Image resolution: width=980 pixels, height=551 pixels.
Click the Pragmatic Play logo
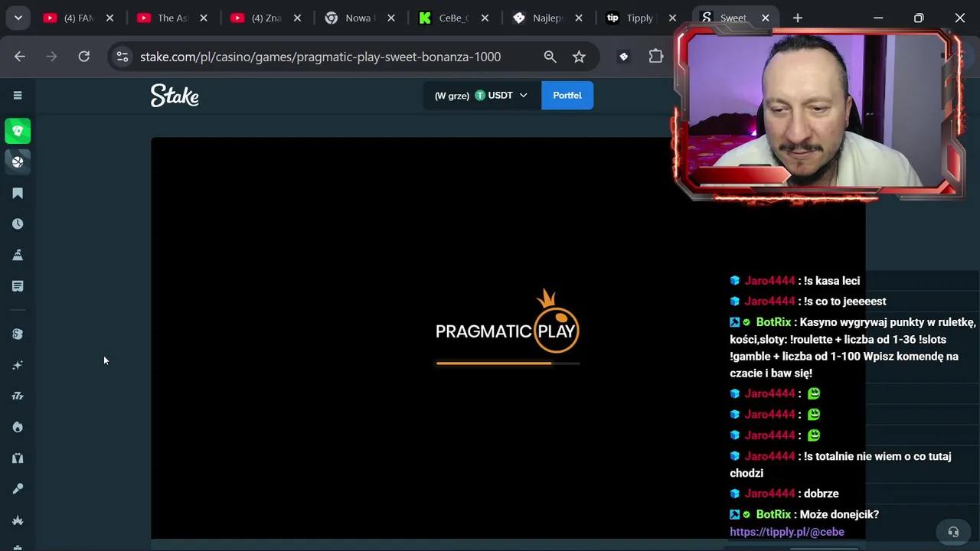click(508, 321)
